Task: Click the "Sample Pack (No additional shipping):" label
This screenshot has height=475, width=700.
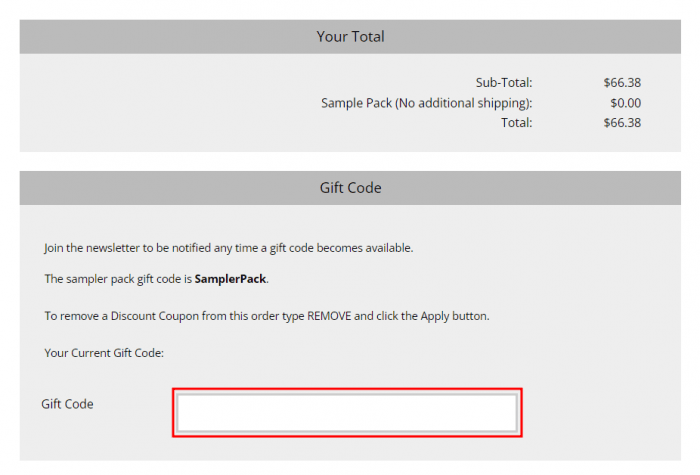Action: (426, 103)
